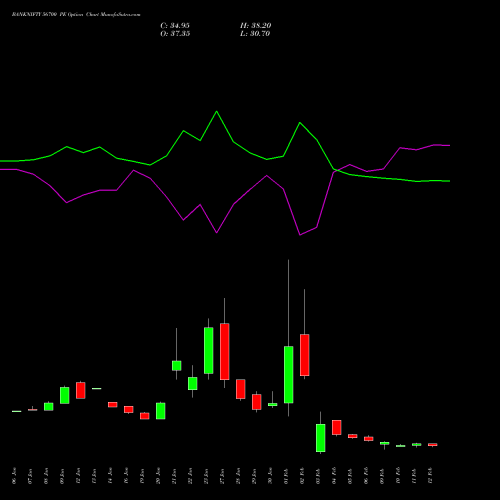Select the green candle for 20 Jan

[161, 411]
